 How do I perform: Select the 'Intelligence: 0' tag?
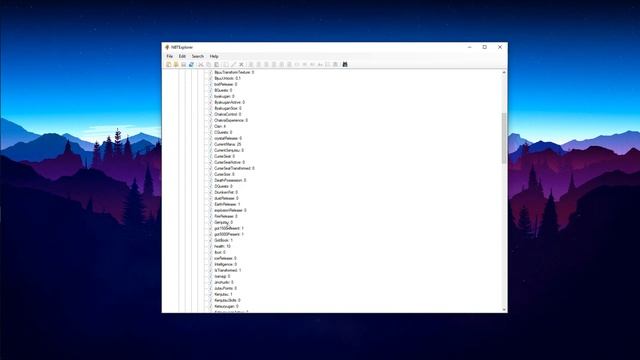(225, 264)
